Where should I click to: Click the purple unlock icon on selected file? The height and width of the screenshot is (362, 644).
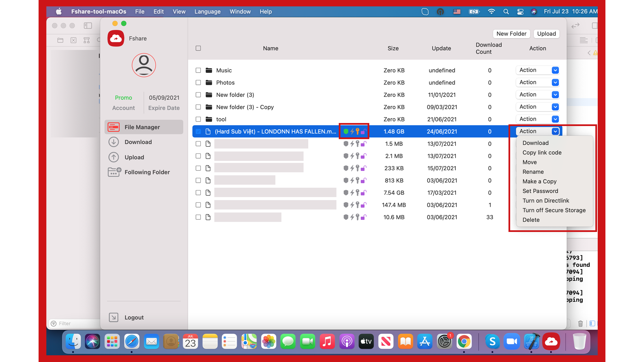[364, 131]
